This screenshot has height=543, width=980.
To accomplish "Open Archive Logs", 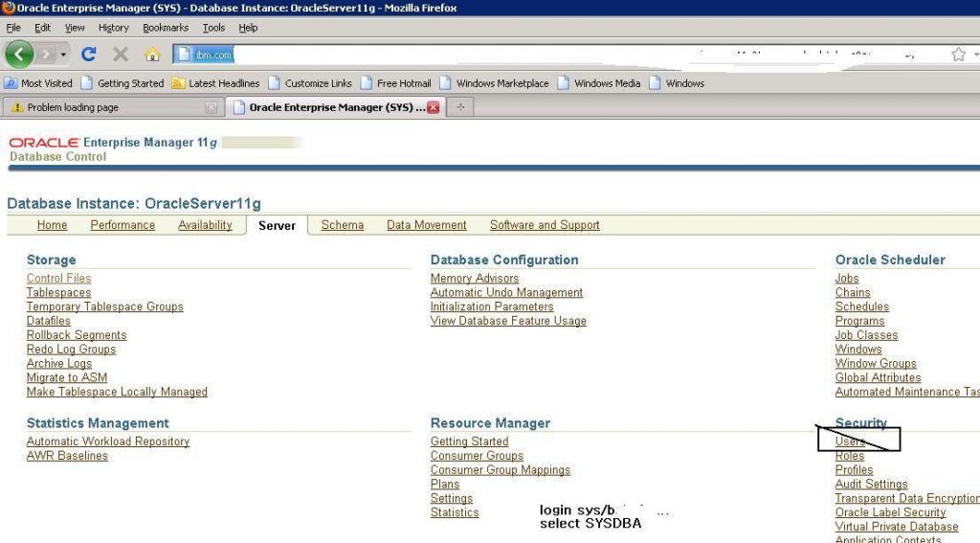I will coord(58,364).
